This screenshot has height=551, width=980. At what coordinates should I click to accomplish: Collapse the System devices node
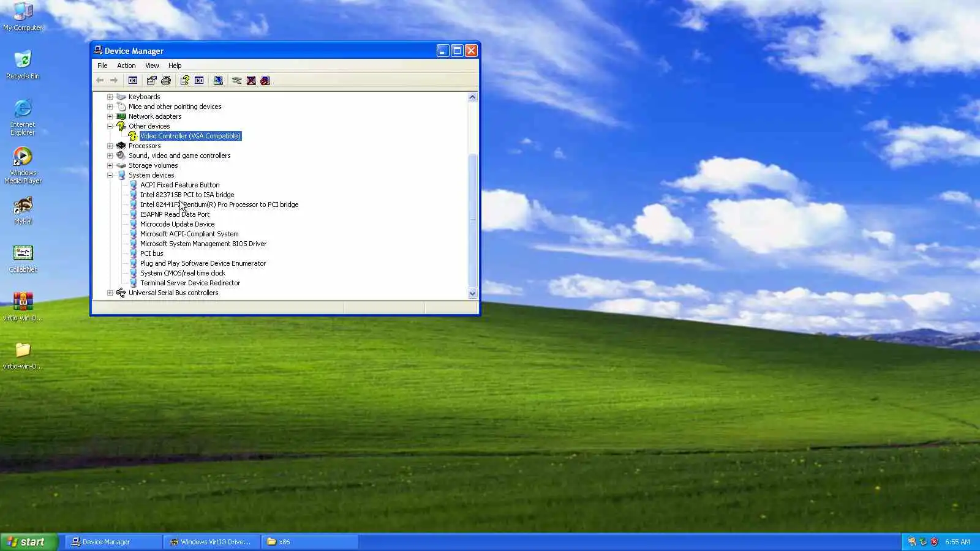110,175
